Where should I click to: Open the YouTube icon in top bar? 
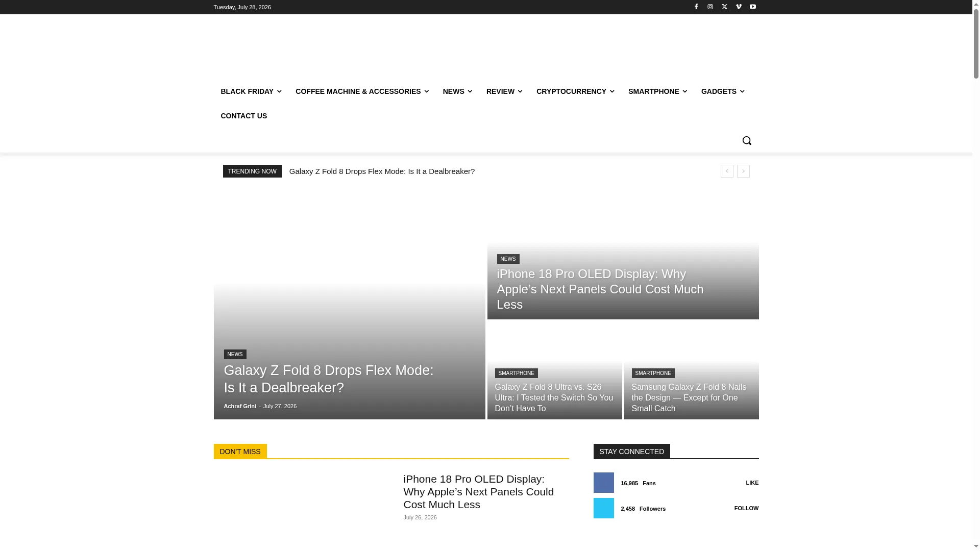(x=753, y=7)
